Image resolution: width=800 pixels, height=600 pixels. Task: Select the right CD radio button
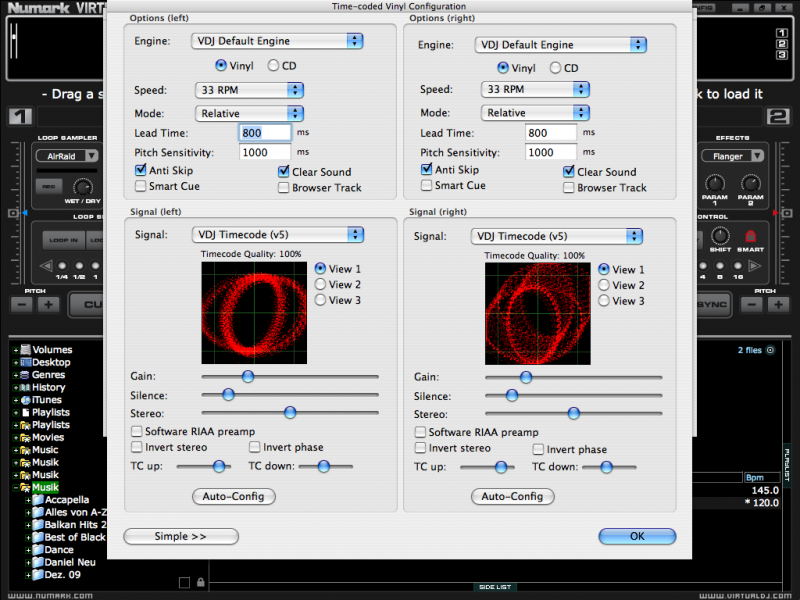(555, 68)
